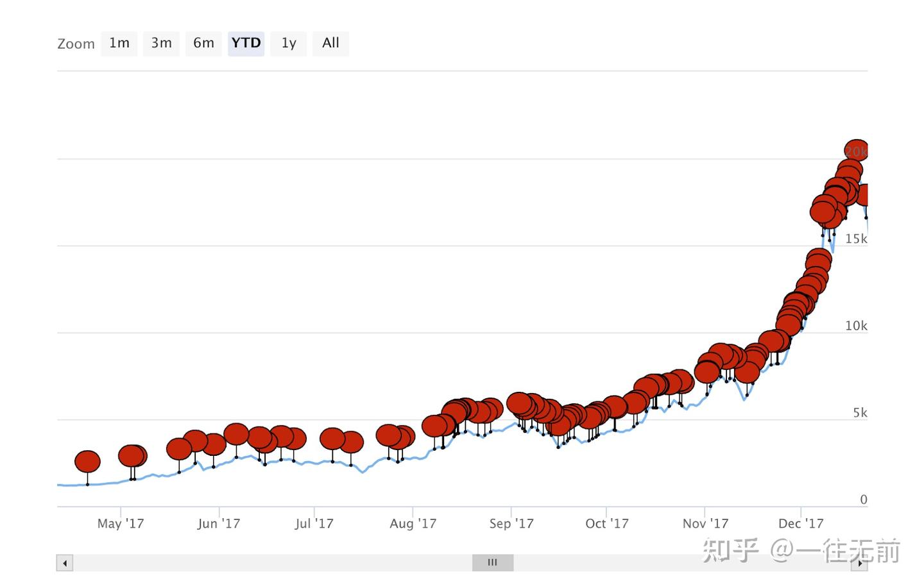Select the YTD zoom range
Screen dimensions: 924x588
coord(246,44)
